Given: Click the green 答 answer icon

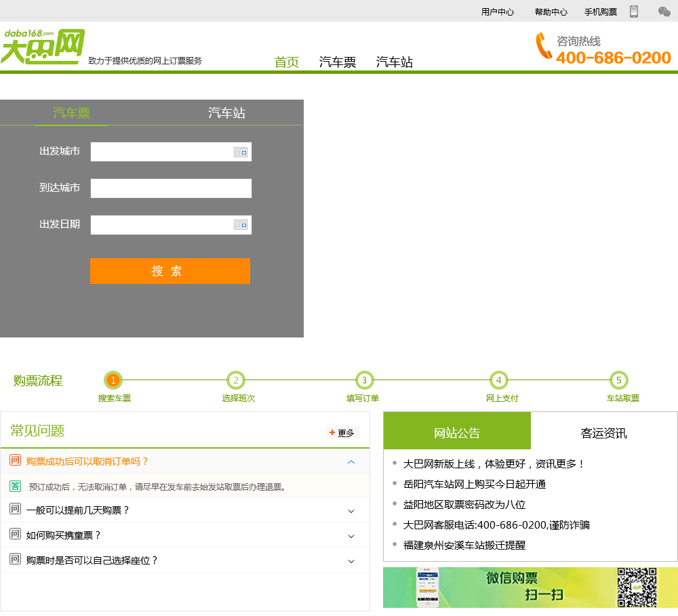Looking at the screenshot, I should pyautogui.click(x=15, y=487).
